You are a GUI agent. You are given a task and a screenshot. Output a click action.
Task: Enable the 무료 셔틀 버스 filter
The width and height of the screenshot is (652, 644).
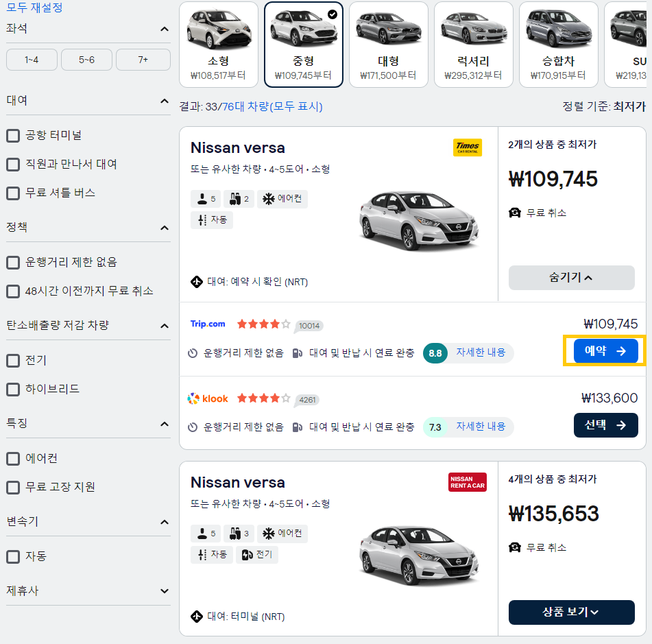pyautogui.click(x=13, y=193)
